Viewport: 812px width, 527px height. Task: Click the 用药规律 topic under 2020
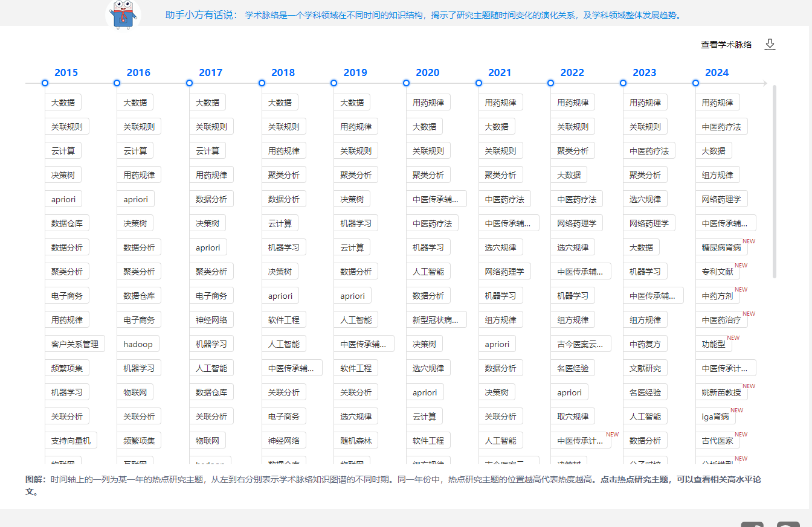429,102
